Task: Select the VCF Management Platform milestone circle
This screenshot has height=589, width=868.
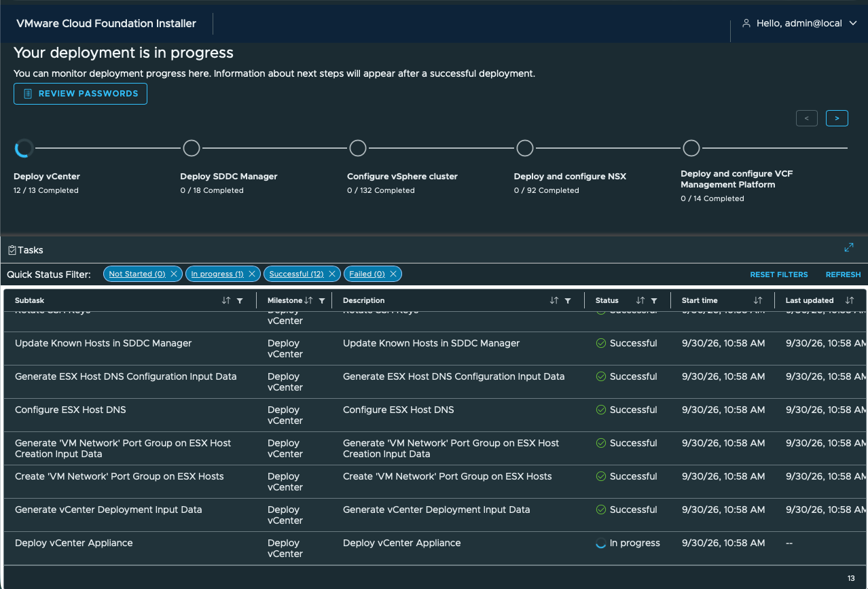Action: click(x=691, y=148)
